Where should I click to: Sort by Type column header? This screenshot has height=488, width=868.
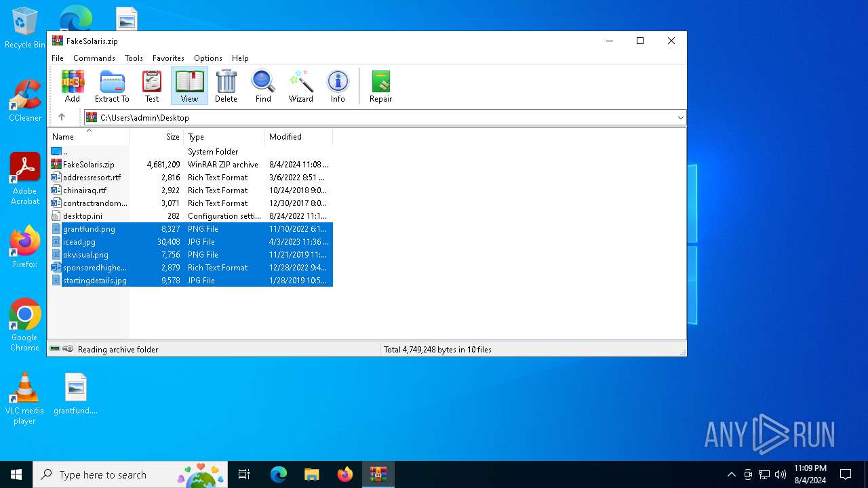click(x=224, y=137)
